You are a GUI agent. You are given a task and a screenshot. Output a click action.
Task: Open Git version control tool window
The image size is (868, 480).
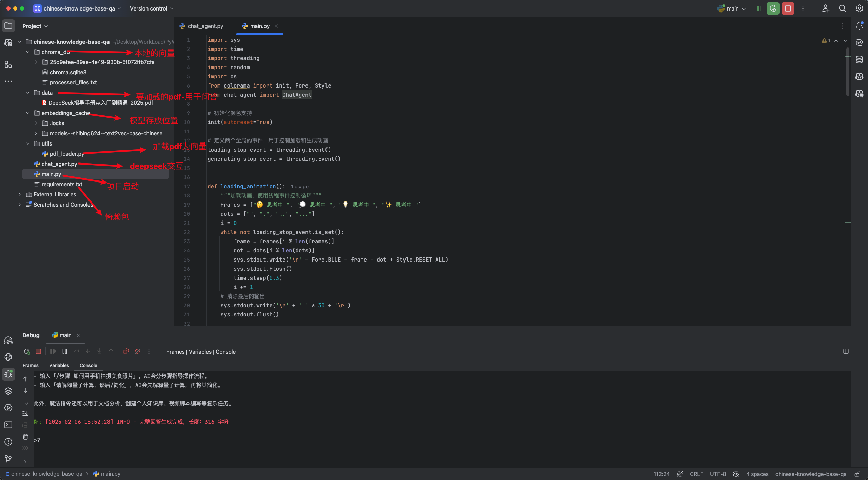8,459
